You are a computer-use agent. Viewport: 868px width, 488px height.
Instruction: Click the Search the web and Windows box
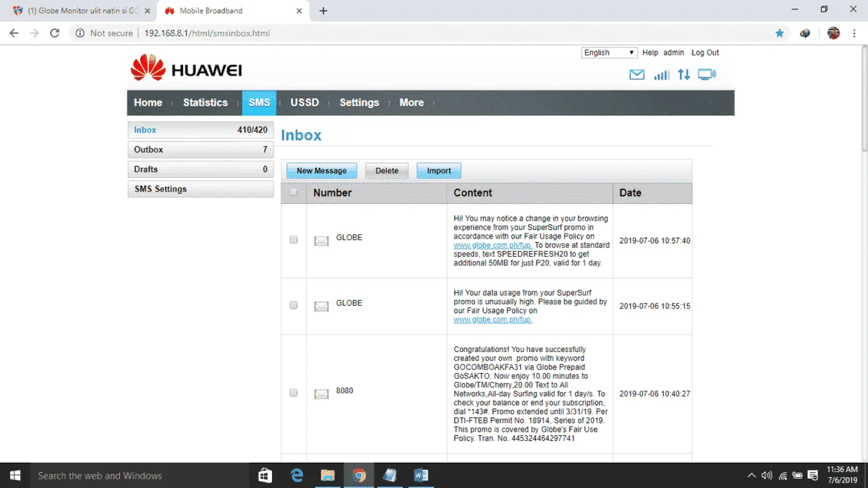tap(140, 475)
